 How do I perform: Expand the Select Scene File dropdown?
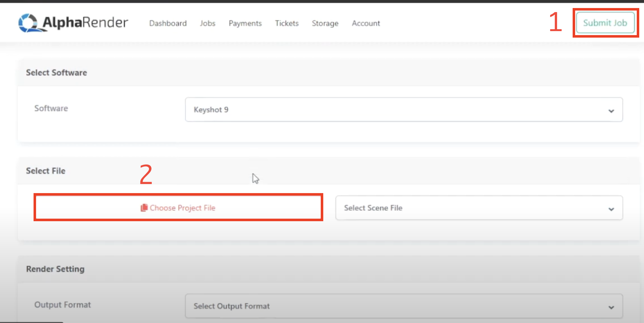point(479,208)
